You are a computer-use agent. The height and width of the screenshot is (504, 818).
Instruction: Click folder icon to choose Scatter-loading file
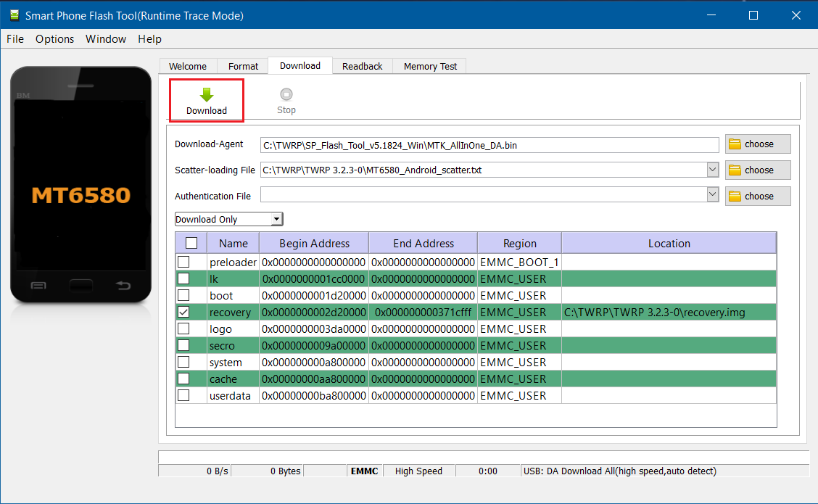(x=735, y=170)
